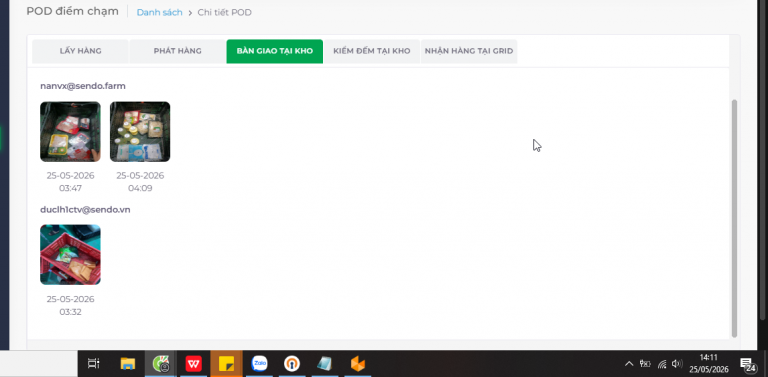Click the vertical scrollbar of the POD panel
Image resolution: width=768 pixels, height=377 pixels.
(734, 218)
